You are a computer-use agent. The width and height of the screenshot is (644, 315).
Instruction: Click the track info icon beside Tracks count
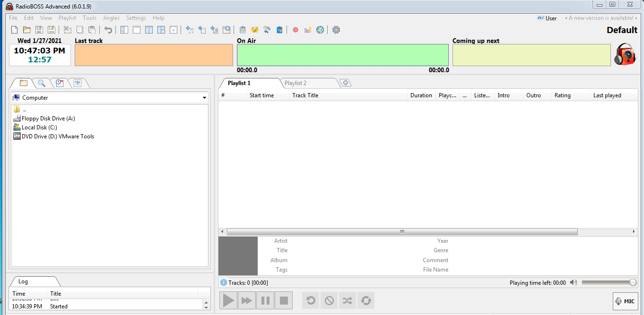[224, 282]
